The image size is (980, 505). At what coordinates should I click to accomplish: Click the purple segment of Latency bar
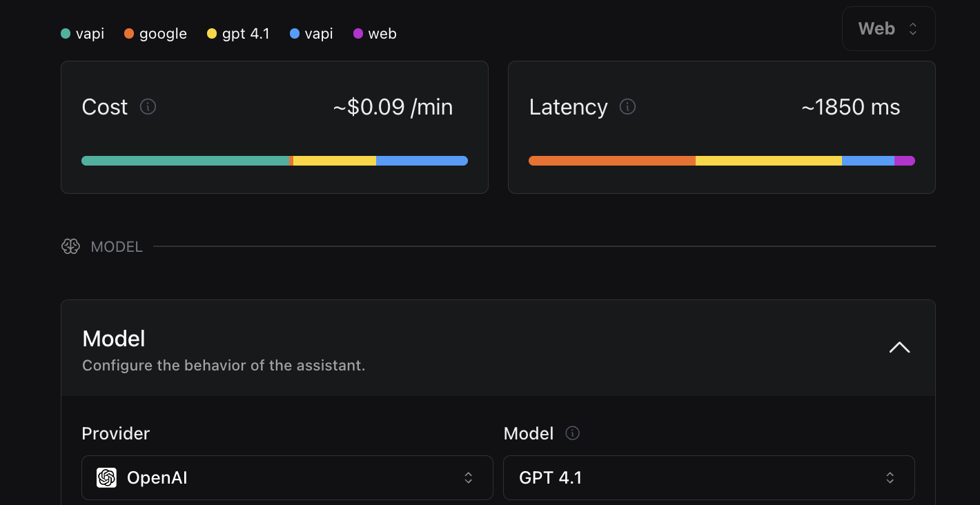[x=905, y=161]
